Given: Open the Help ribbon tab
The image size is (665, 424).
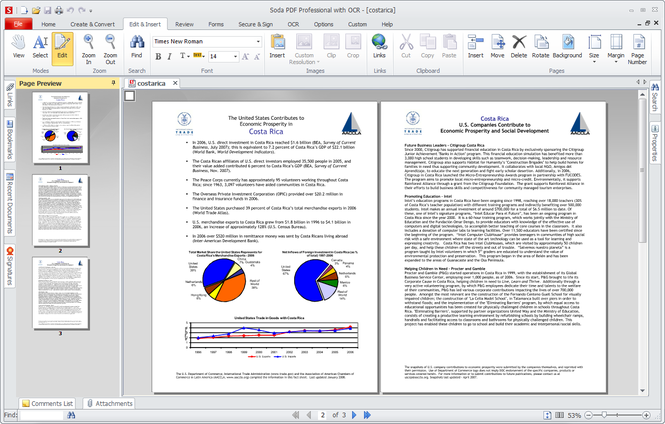Looking at the screenshot, I should [x=387, y=24].
